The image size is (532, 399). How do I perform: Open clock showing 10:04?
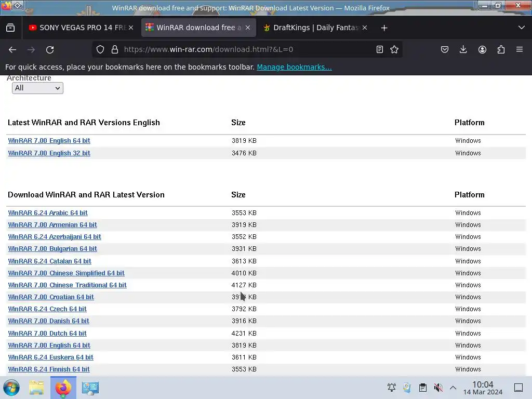pyautogui.click(x=483, y=388)
